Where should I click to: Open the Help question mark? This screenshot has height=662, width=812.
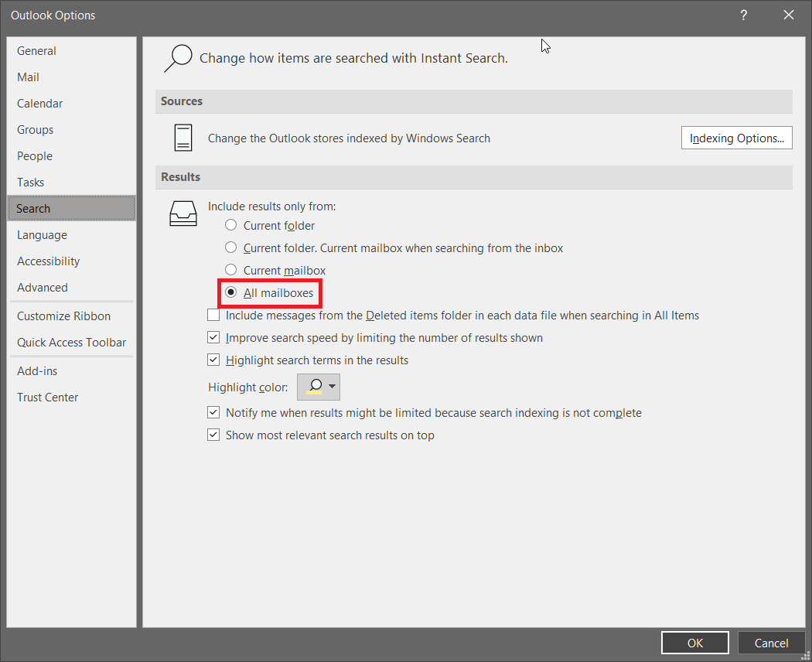[744, 15]
